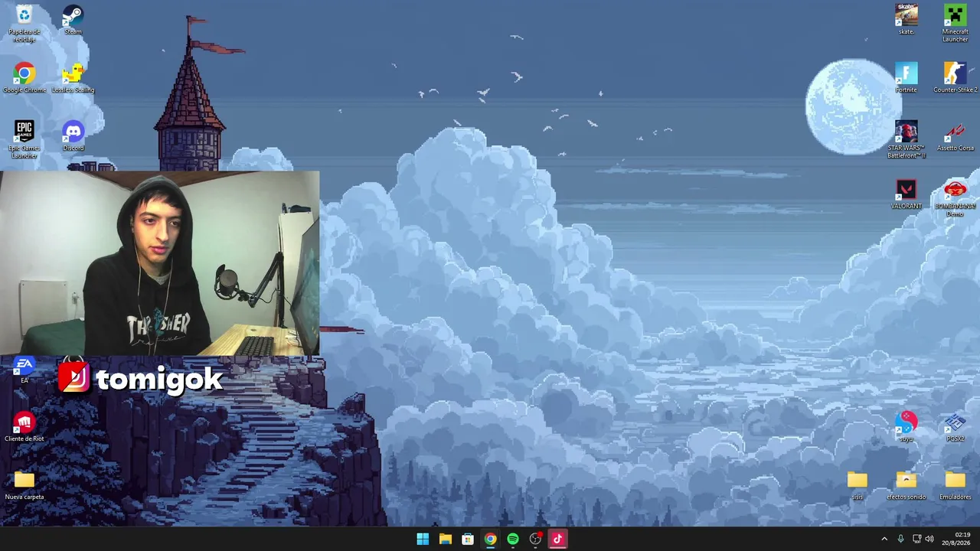
Task: Open the Counter-Strike 2 shortcut
Action: [955, 78]
